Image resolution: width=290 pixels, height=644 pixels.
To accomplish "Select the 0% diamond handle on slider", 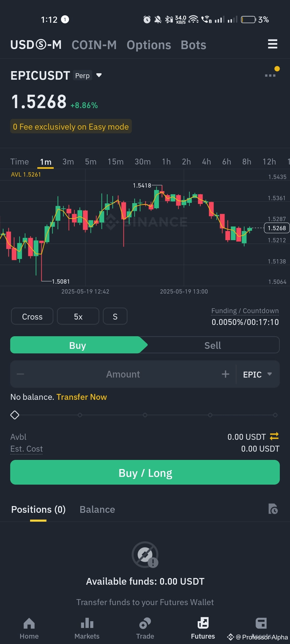I will [x=15, y=415].
